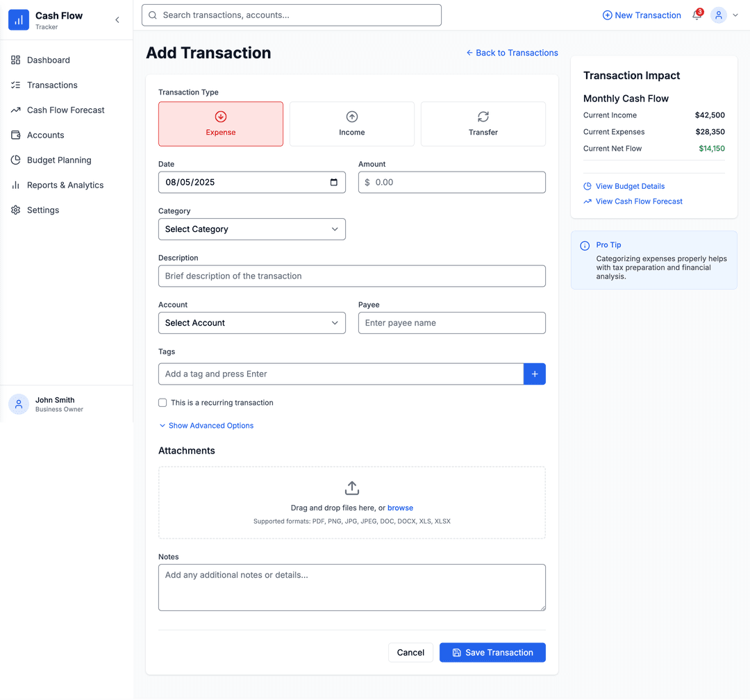Enable the recurring transaction checkbox
Viewport: 750px width, 700px height.
pyautogui.click(x=162, y=403)
